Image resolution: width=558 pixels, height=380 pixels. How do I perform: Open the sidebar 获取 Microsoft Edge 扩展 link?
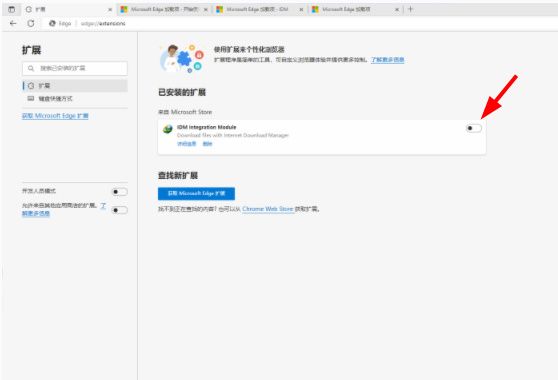[x=55, y=116]
